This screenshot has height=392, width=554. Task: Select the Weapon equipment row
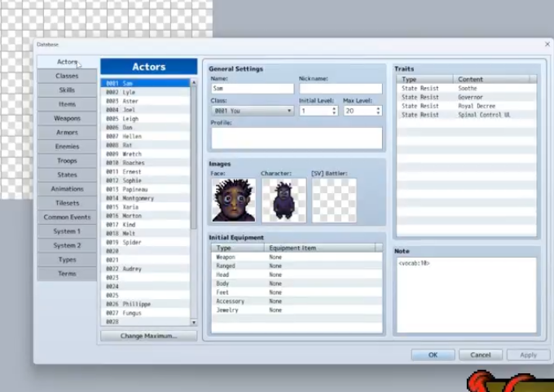click(x=297, y=257)
